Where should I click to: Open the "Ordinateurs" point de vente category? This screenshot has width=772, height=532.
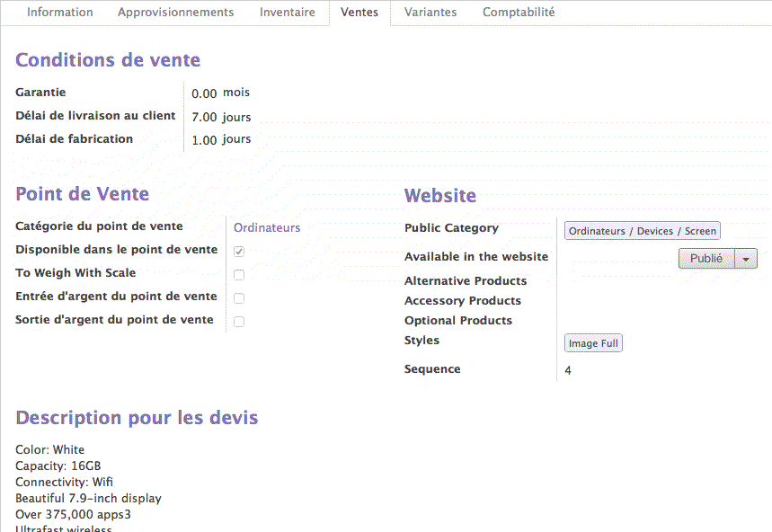click(266, 227)
